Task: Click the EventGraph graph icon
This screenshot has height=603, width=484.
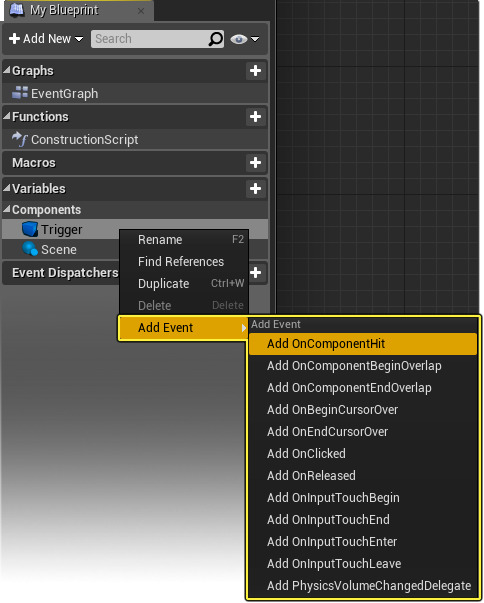Action: (x=20, y=93)
